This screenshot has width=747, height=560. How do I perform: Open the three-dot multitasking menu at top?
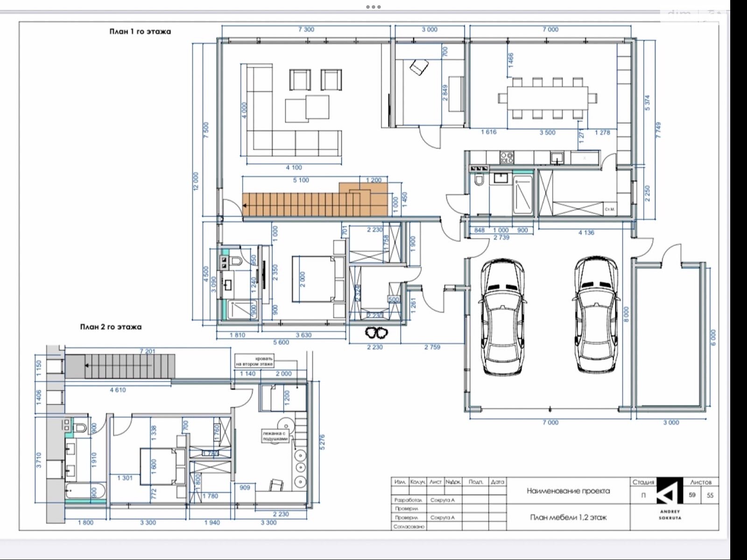point(373,7)
